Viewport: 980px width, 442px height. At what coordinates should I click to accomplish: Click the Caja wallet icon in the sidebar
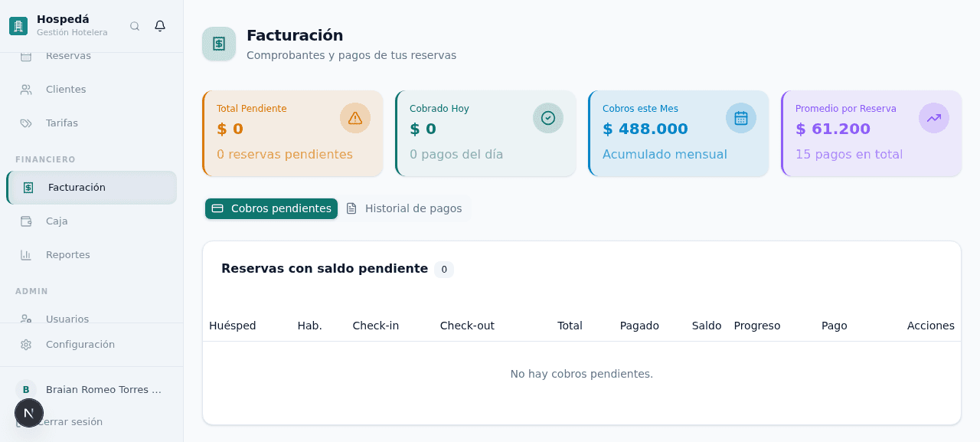pos(26,221)
